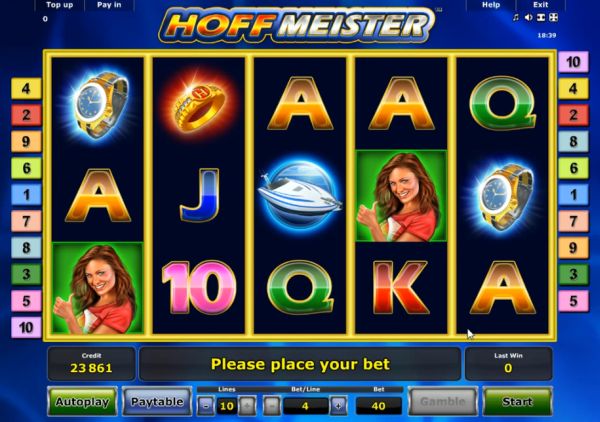Increase lines with the plus button
The width and height of the screenshot is (600, 422).
pos(247,406)
